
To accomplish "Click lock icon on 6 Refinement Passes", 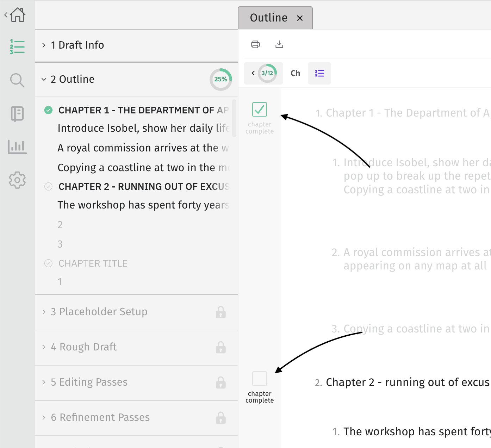I will (221, 418).
